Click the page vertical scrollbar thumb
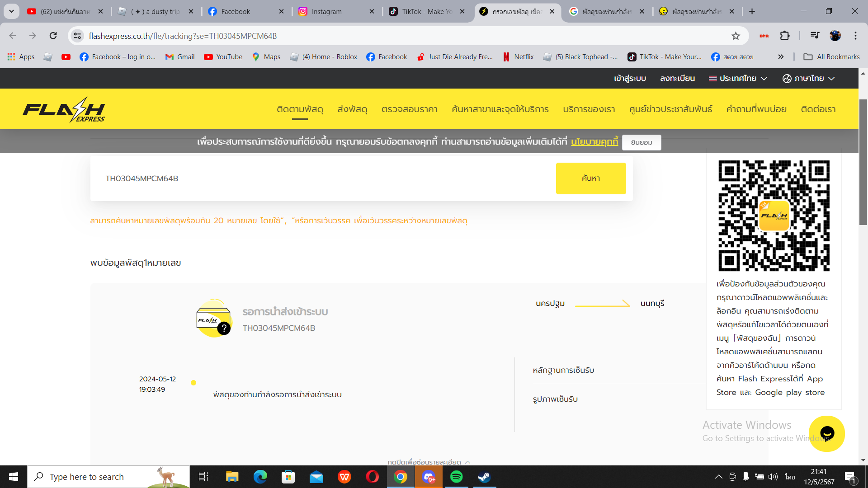868x488 pixels. [863, 163]
